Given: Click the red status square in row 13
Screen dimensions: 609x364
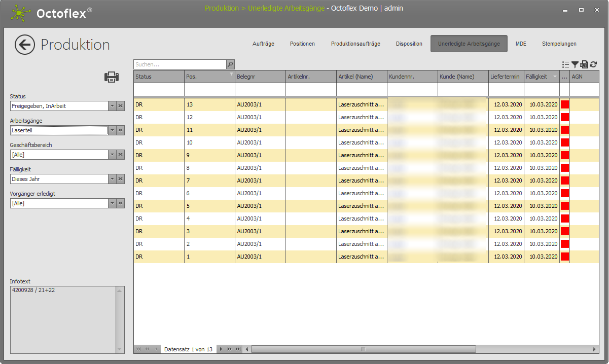Looking at the screenshot, I should 564,104.
